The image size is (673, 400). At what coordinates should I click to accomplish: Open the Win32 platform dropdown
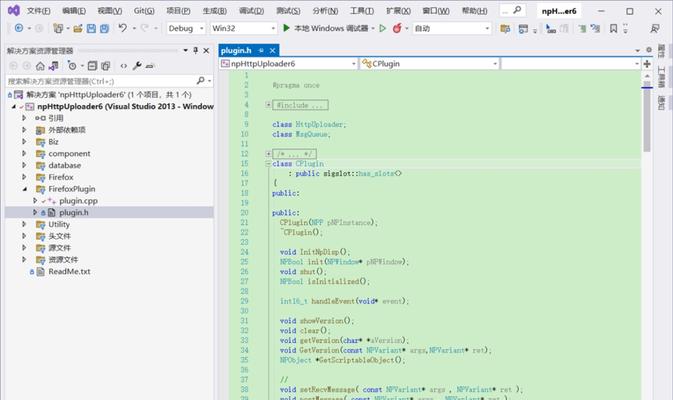coord(243,28)
